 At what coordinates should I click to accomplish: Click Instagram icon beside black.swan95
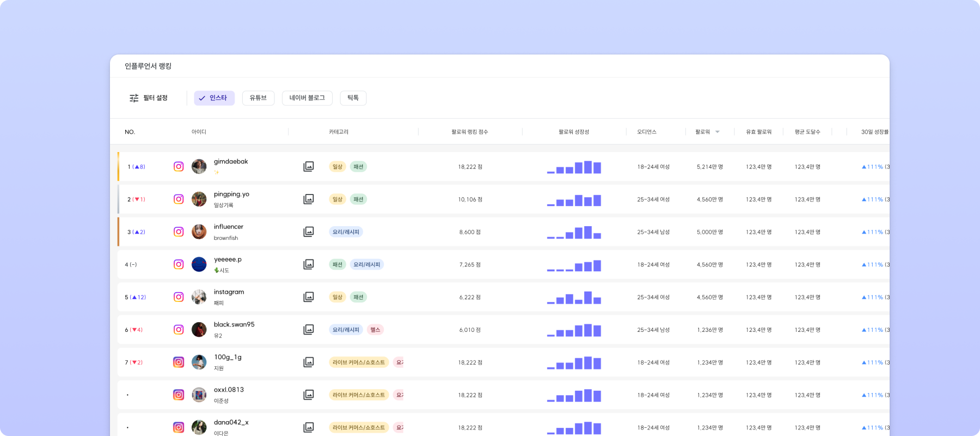pos(179,330)
